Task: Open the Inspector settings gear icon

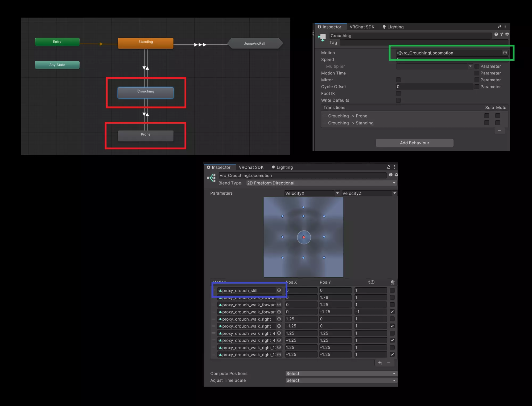Action: [507, 34]
